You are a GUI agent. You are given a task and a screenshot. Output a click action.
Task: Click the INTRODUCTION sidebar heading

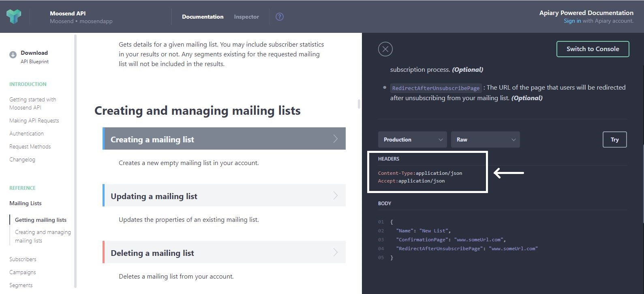click(x=28, y=84)
